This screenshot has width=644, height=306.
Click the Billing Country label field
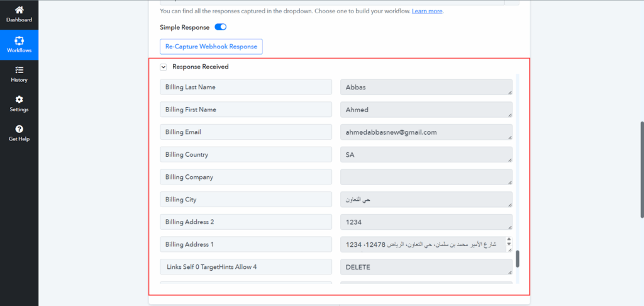pyautogui.click(x=246, y=155)
